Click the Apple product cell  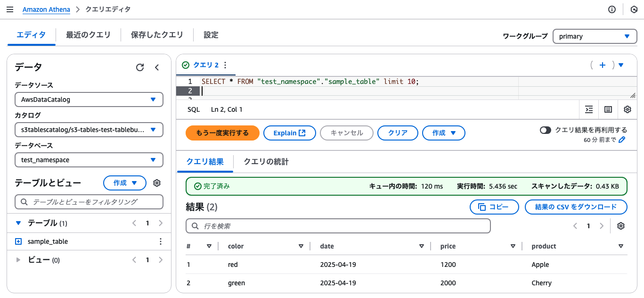tap(540, 265)
